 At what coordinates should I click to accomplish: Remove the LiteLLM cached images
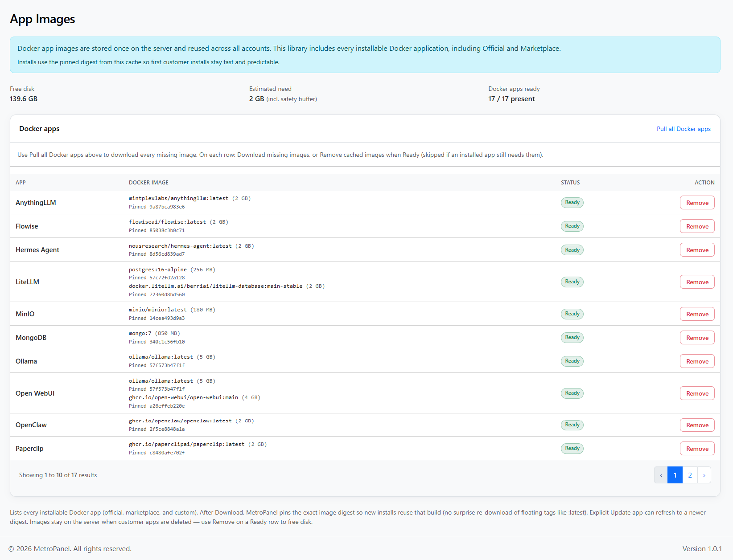[697, 282]
